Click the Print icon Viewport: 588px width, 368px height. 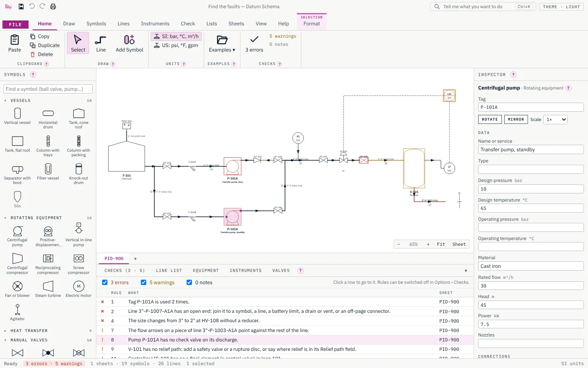(x=53, y=7)
